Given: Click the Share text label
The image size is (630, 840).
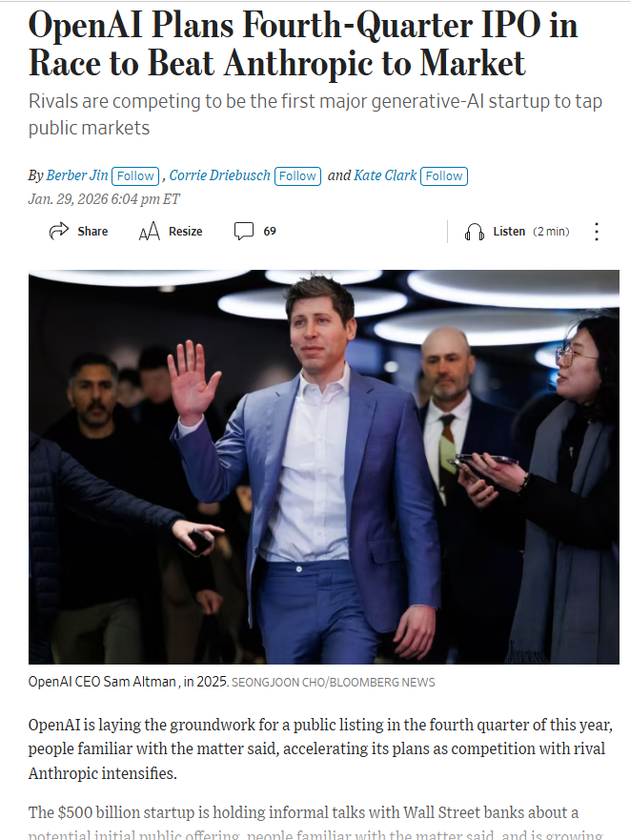Looking at the screenshot, I should pyautogui.click(x=92, y=232).
